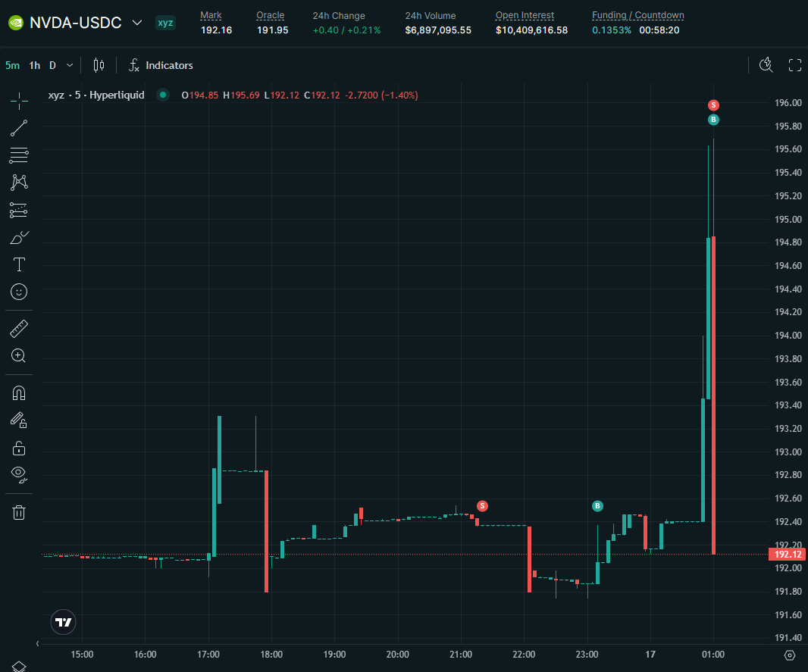808x672 pixels.
Task: Toggle hide all drawings eye icon
Action: pos(19,474)
